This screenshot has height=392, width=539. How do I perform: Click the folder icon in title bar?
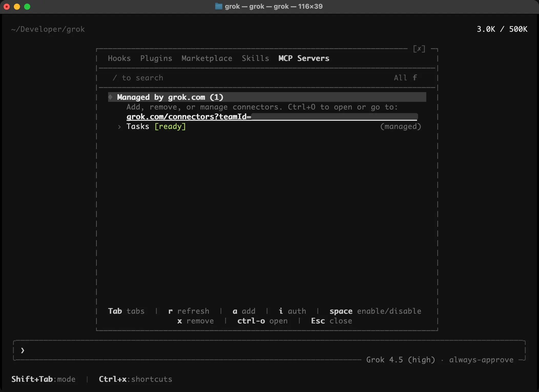(x=219, y=6)
